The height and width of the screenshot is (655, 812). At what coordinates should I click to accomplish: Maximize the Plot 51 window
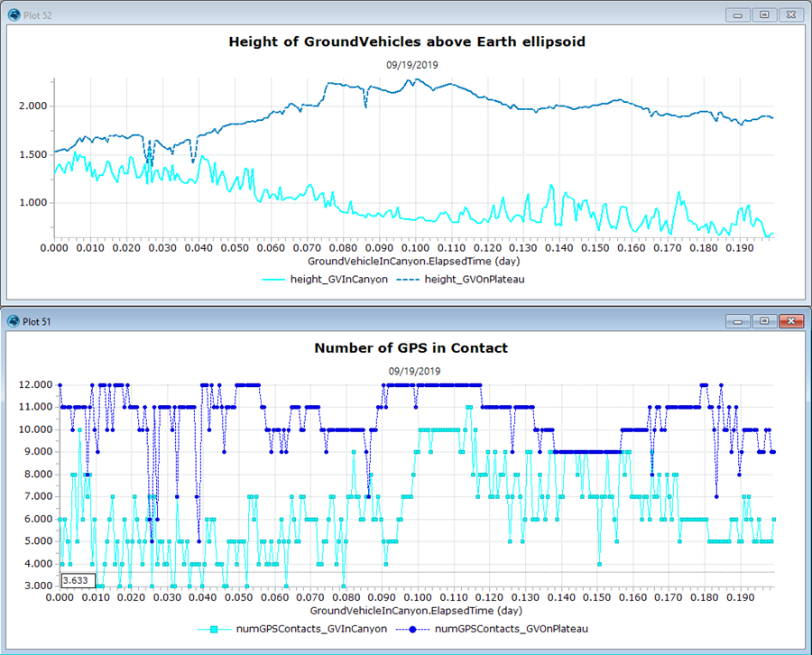click(764, 321)
